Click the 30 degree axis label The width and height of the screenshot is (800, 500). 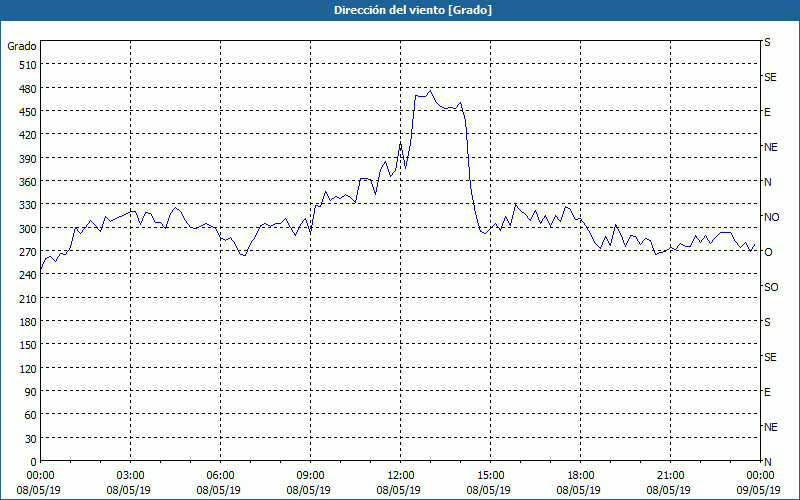(x=31, y=439)
